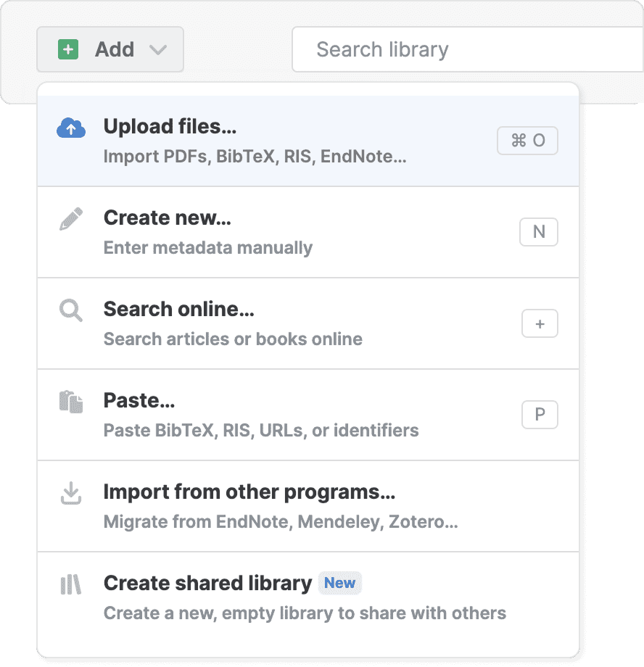Click the ⌘O shortcut badge
Screen dimensions: 644x667
(x=527, y=141)
